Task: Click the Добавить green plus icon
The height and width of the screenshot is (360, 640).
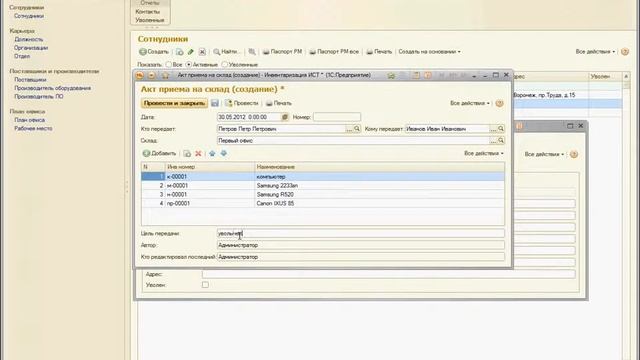Action: click(x=146, y=153)
